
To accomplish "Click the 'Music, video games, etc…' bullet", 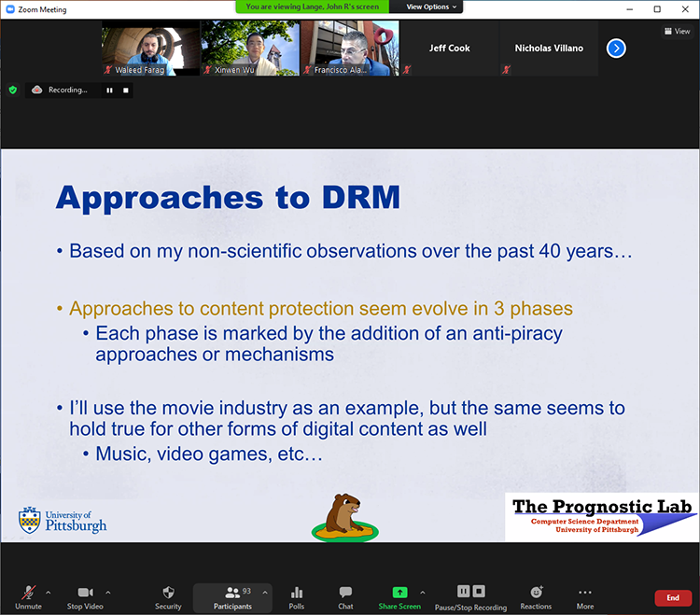I will tap(208, 454).
